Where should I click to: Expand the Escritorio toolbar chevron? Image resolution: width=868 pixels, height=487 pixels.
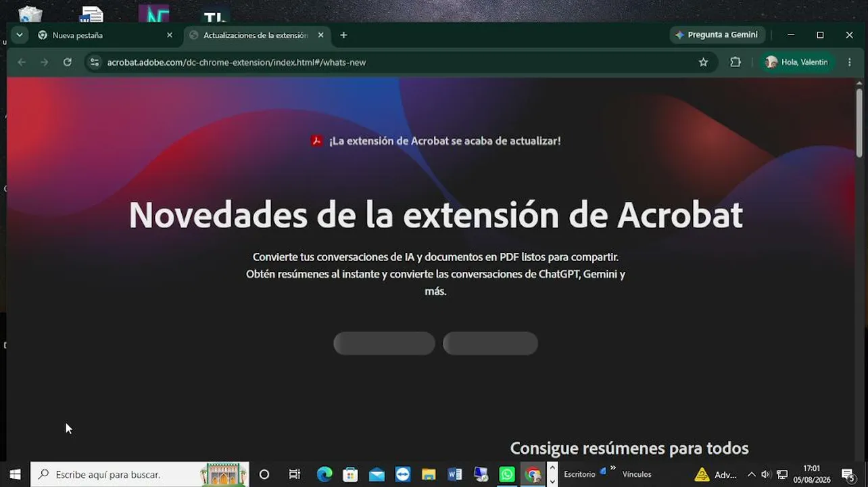tap(613, 467)
